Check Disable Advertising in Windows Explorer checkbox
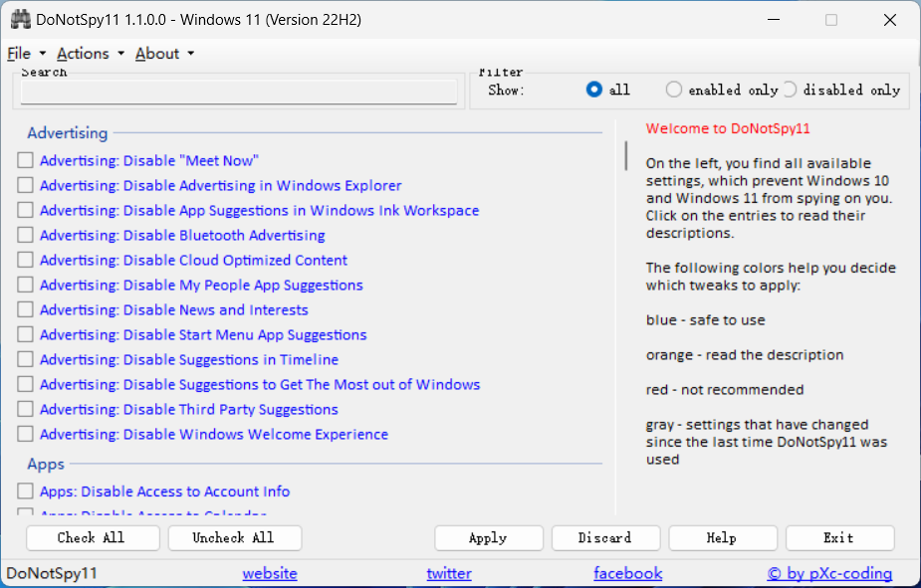921x588 pixels. pyautogui.click(x=25, y=185)
